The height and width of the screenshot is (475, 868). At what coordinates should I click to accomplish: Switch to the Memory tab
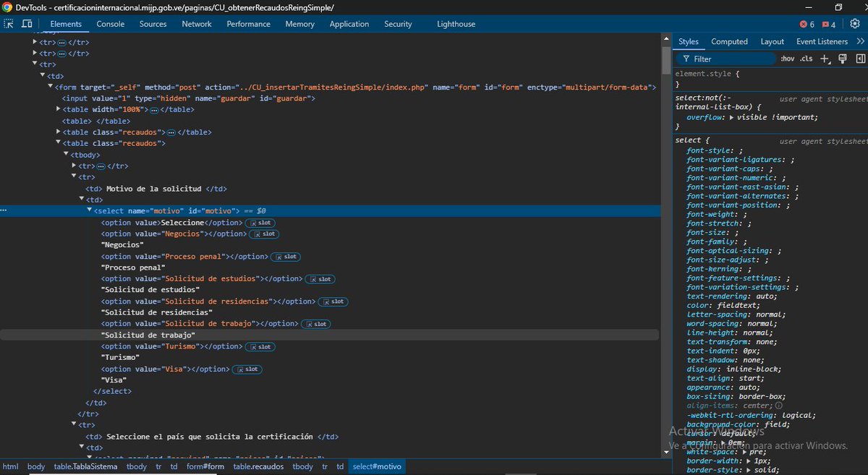click(x=299, y=24)
